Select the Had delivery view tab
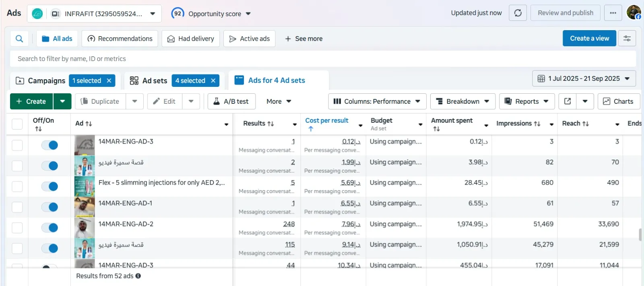The width and height of the screenshot is (644, 286). point(191,39)
